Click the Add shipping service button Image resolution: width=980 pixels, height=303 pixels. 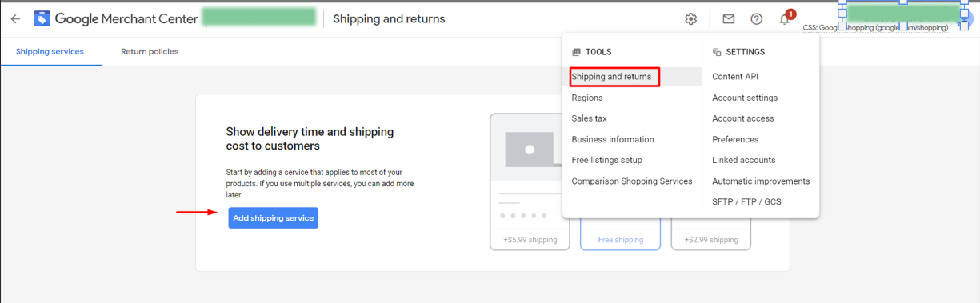tap(274, 217)
